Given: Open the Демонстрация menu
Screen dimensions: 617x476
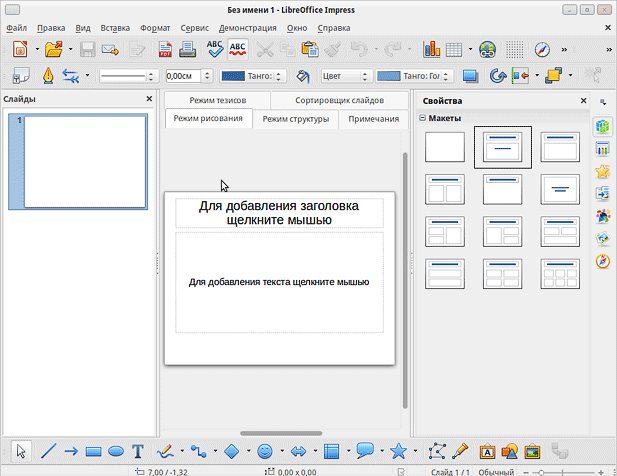Looking at the screenshot, I should pyautogui.click(x=248, y=28).
